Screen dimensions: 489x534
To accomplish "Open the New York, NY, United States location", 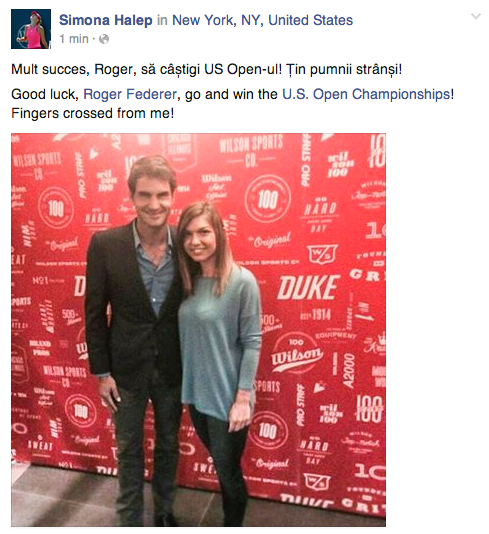I will (262, 20).
